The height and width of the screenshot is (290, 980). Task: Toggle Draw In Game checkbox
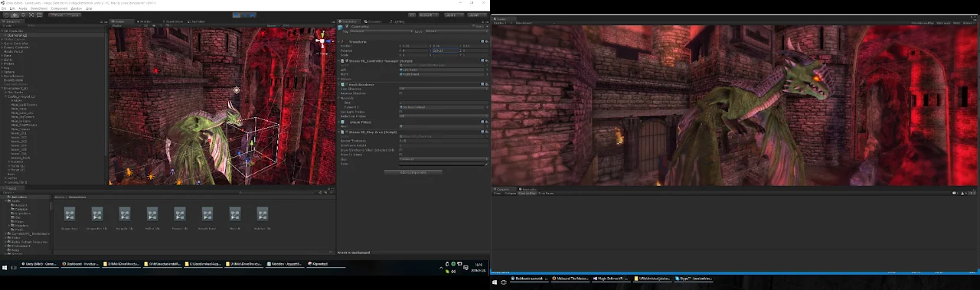click(x=401, y=155)
